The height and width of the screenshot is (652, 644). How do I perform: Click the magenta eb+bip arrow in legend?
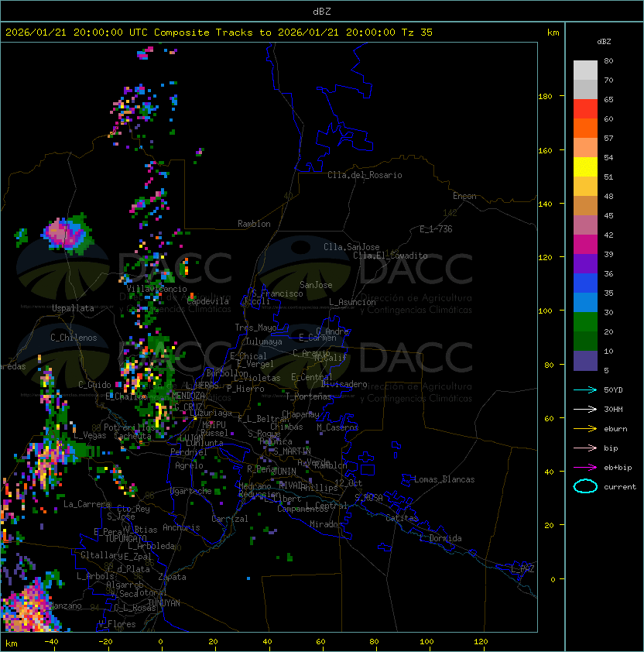pos(585,468)
